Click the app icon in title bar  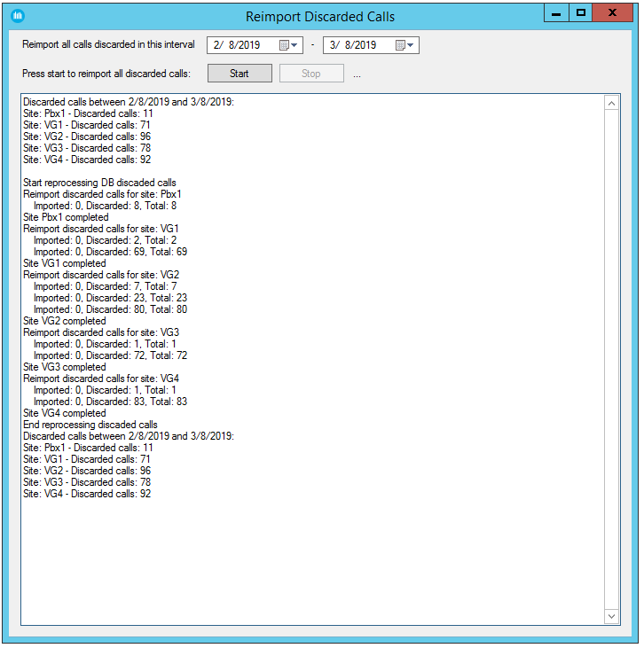point(18,15)
